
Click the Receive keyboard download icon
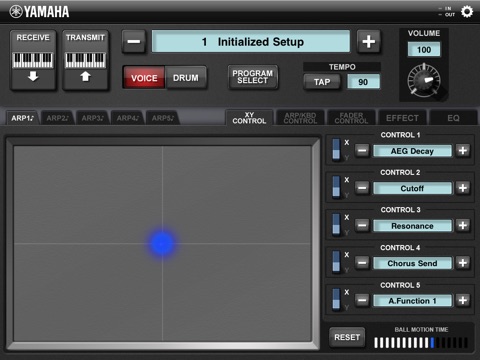[33, 60]
